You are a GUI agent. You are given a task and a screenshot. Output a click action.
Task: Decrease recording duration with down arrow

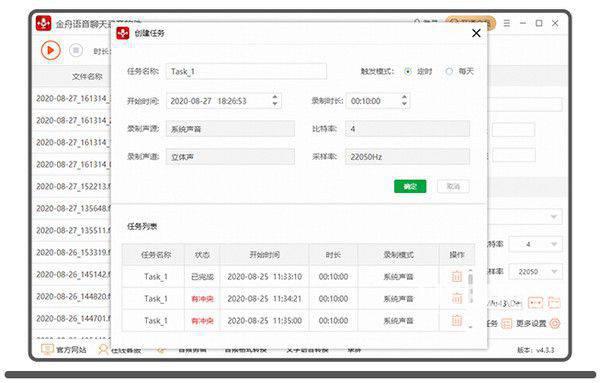pos(404,104)
